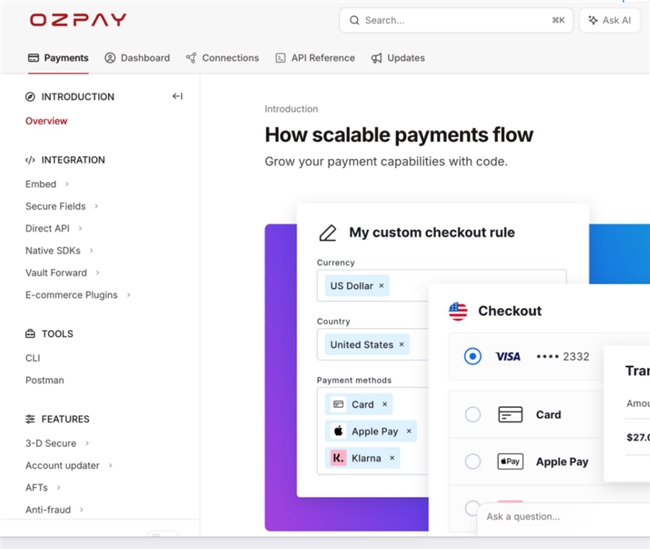Remove the United States country tag
The image size is (650, 549).
402,345
